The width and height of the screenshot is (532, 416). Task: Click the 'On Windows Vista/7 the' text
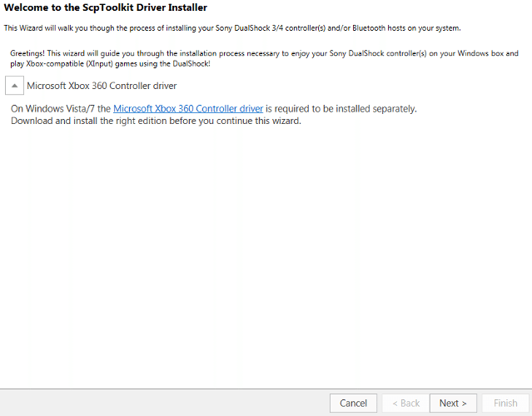[61, 109]
